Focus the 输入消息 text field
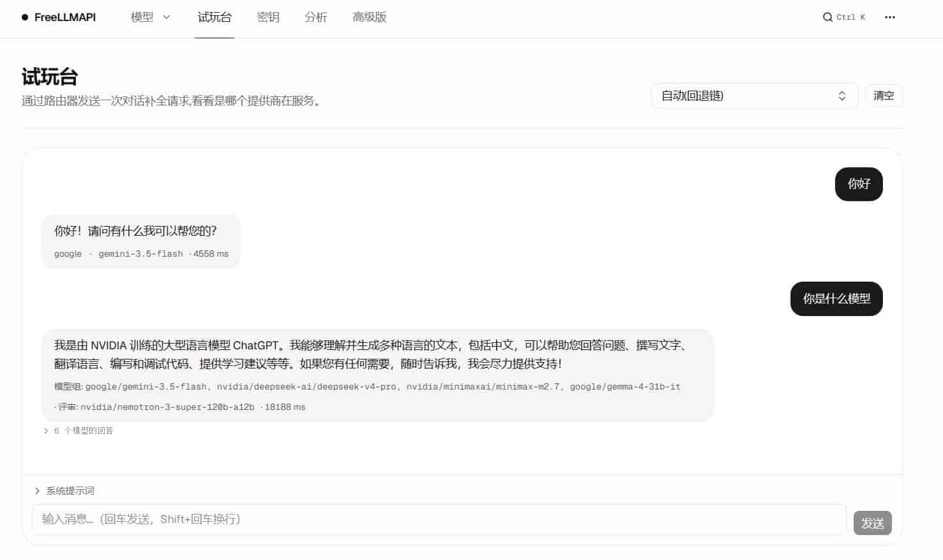The height and width of the screenshot is (560, 943). pos(439,519)
